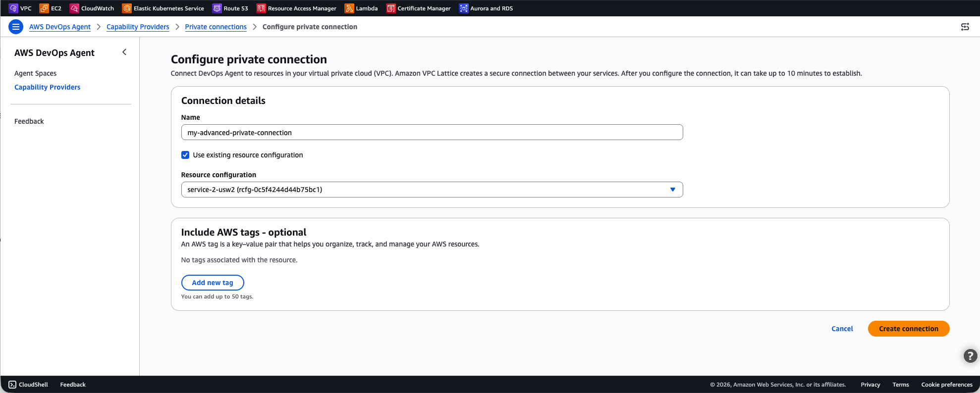Click the Create connection button
980x393 pixels.
[x=908, y=329]
